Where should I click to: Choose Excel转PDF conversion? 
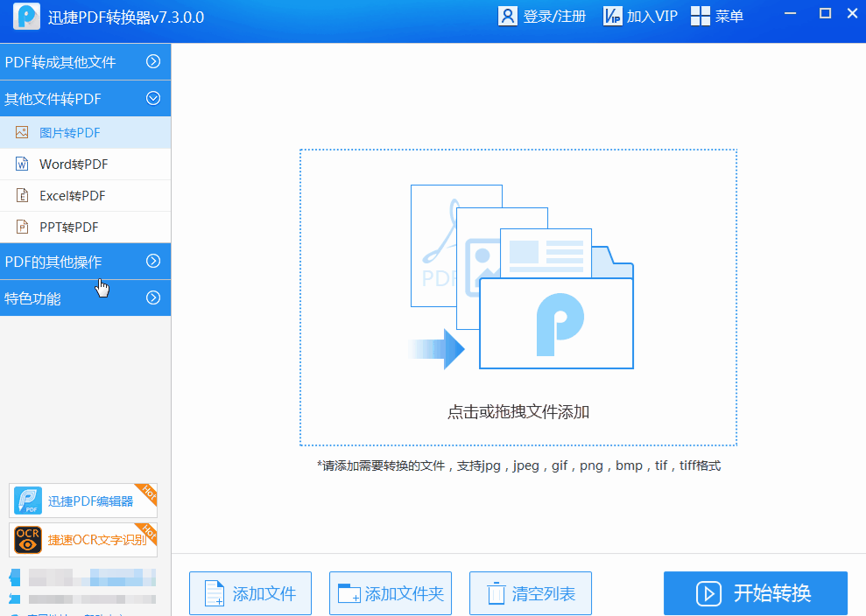(x=86, y=195)
